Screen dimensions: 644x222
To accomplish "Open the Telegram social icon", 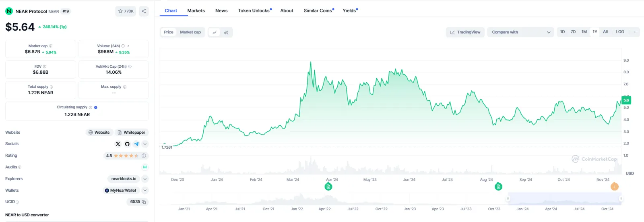I will coord(136,144).
